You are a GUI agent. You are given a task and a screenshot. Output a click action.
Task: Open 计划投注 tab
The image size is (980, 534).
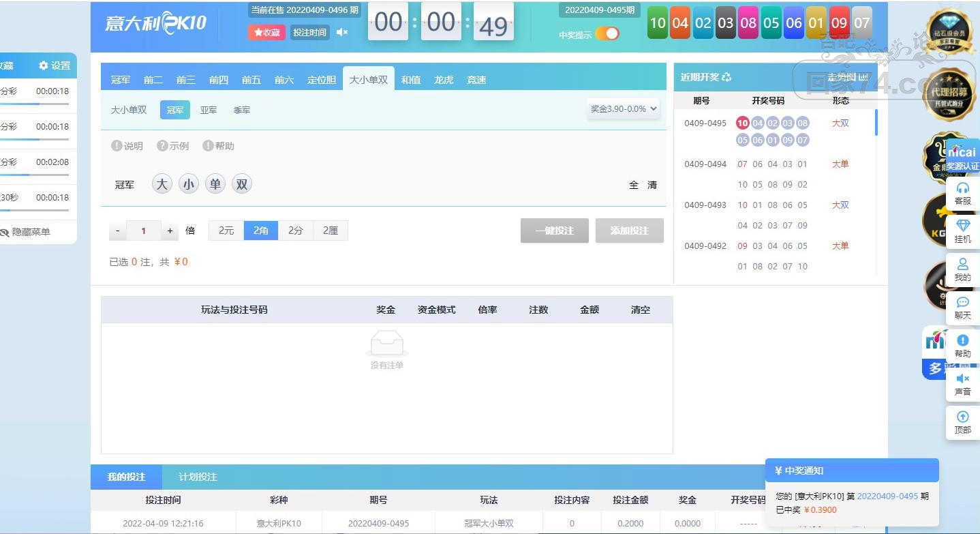(198, 477)
